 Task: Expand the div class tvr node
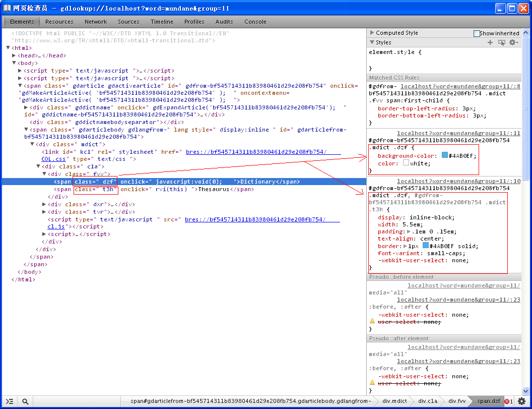(x=44, y=212)
